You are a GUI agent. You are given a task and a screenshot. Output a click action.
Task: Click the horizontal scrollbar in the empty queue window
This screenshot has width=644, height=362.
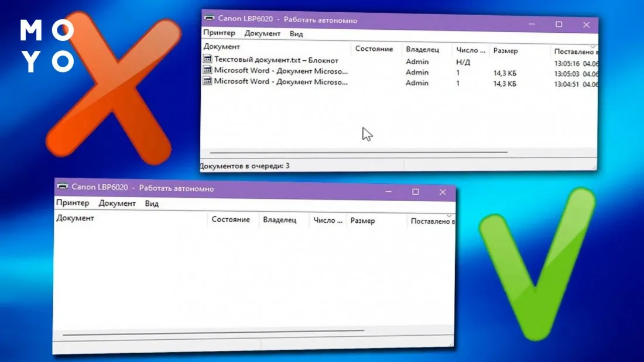click(x=213, y=332)
